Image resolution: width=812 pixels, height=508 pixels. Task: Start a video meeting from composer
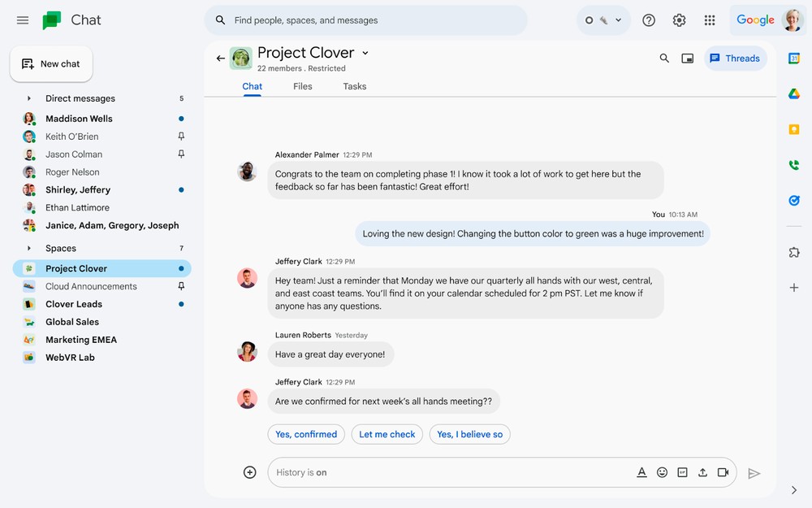(x=723, y=472)
